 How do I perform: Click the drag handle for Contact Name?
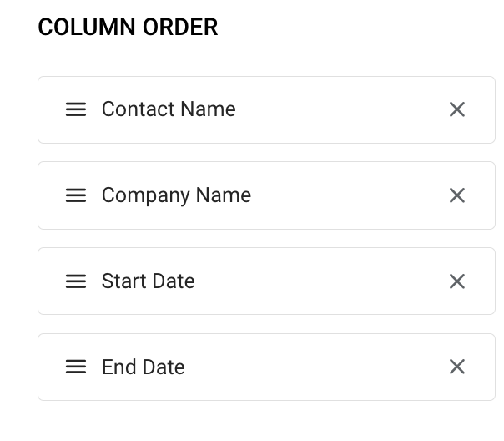pyautogui.click(x=76, y=109)
